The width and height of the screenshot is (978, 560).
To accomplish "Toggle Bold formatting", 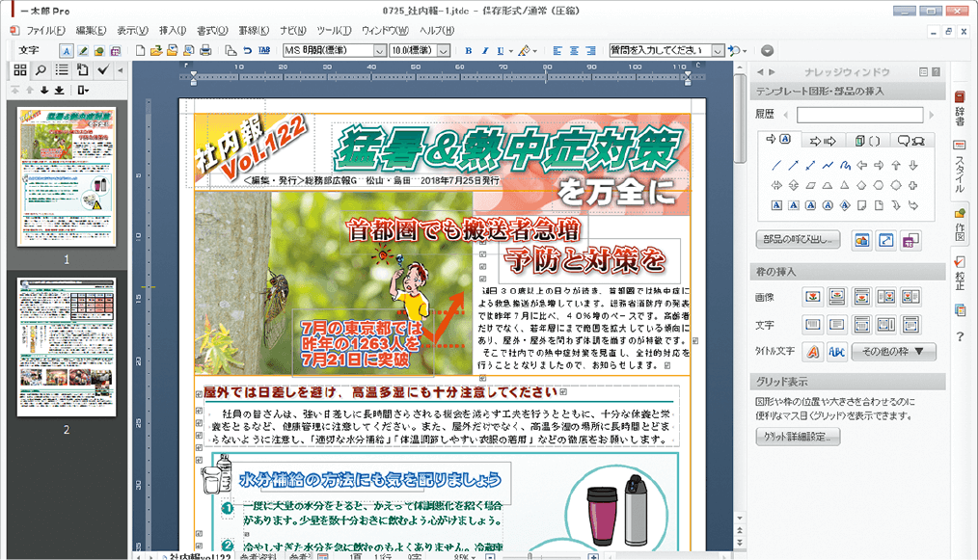I will pos(469,50).
